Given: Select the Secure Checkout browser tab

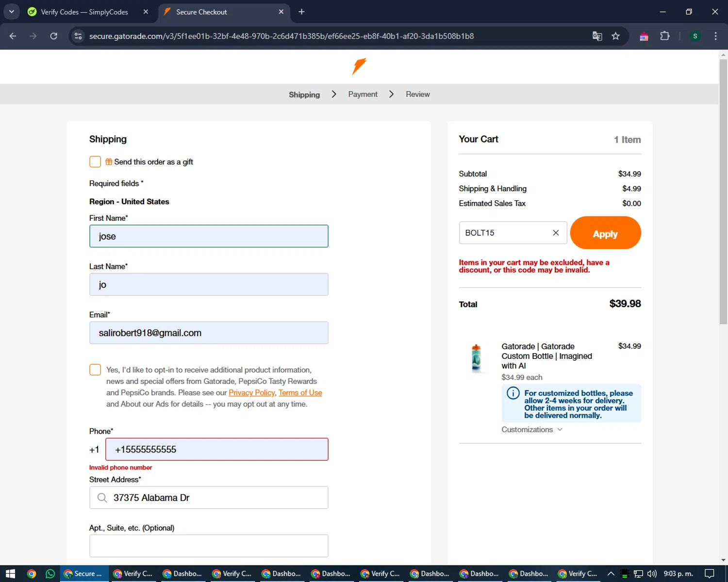Looking at the screenshot, I should pos(224,12).
